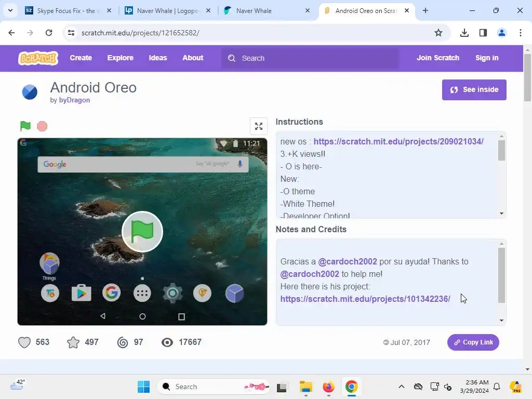This screenshot has width=532, height=399.
Task: Favorite the project with star icon
Action: 73,342
